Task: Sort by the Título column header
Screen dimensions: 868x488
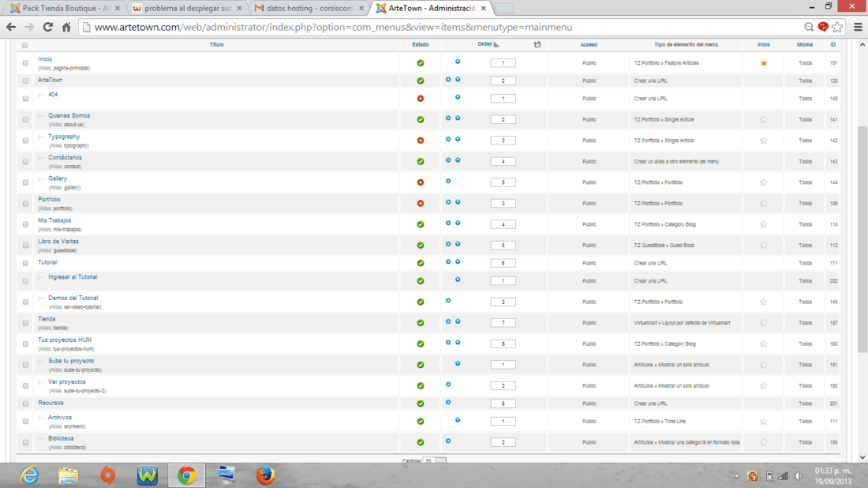Action: (x=216, y=44)
